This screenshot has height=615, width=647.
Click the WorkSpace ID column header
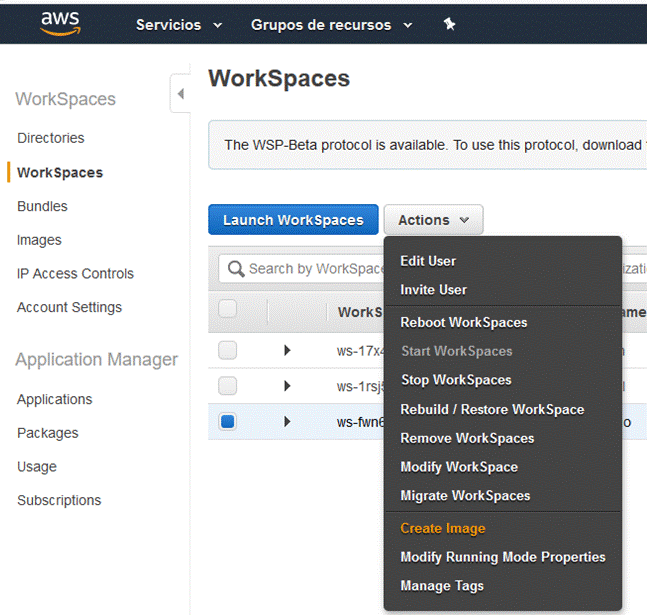[x=360, y=312]
